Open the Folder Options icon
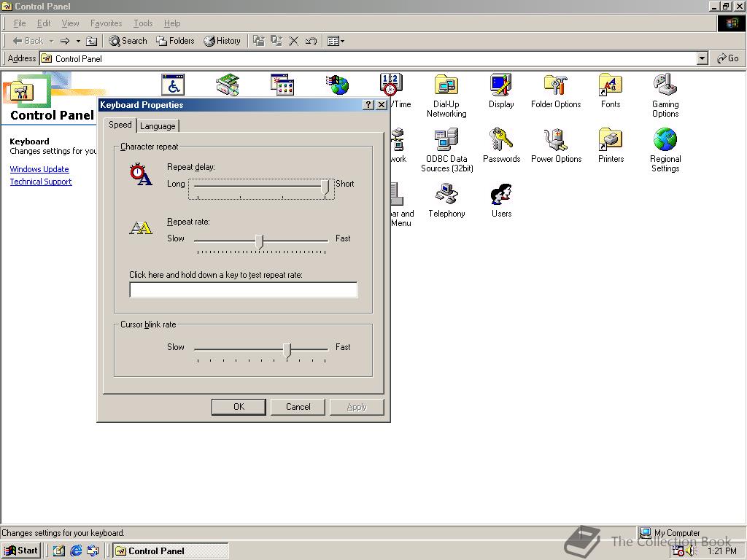The image size is (747, 560). click(556, 85)
